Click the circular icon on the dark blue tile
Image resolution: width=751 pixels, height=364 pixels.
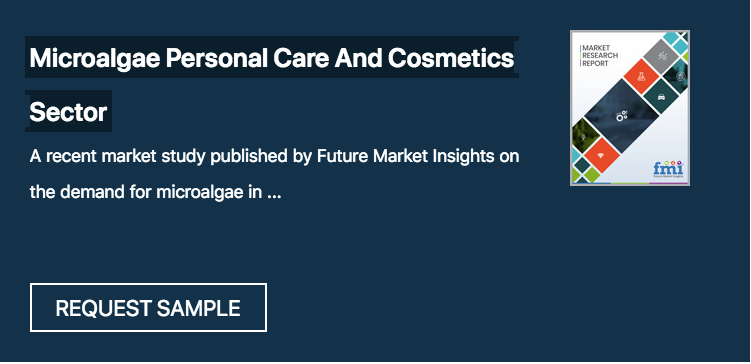click(x=681, y=76)
